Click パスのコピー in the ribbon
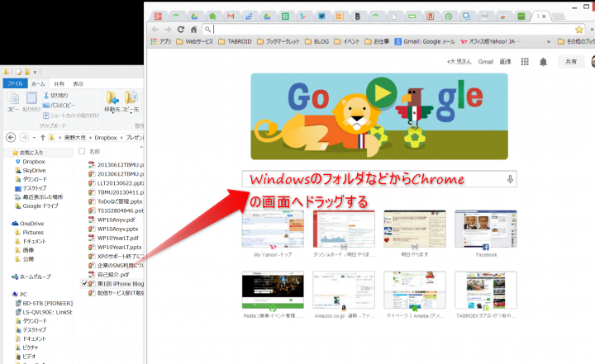The height and width of the screenshot is (364, 595). [59, 105]
